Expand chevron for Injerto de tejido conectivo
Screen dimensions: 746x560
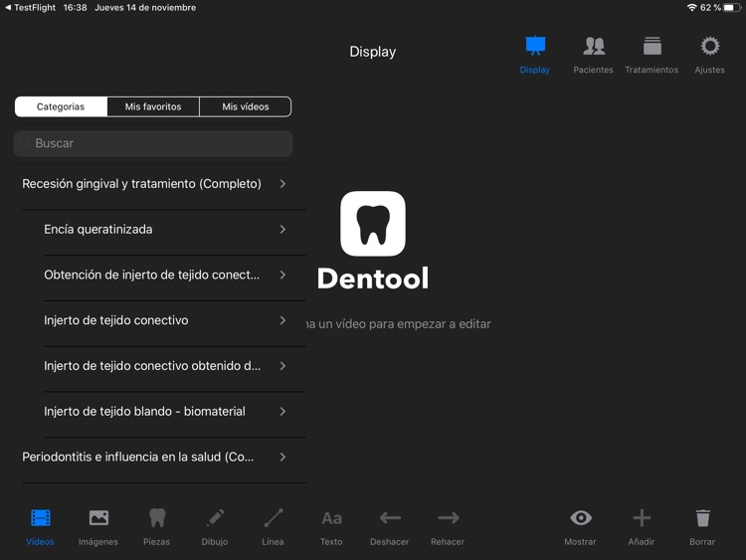282,320
